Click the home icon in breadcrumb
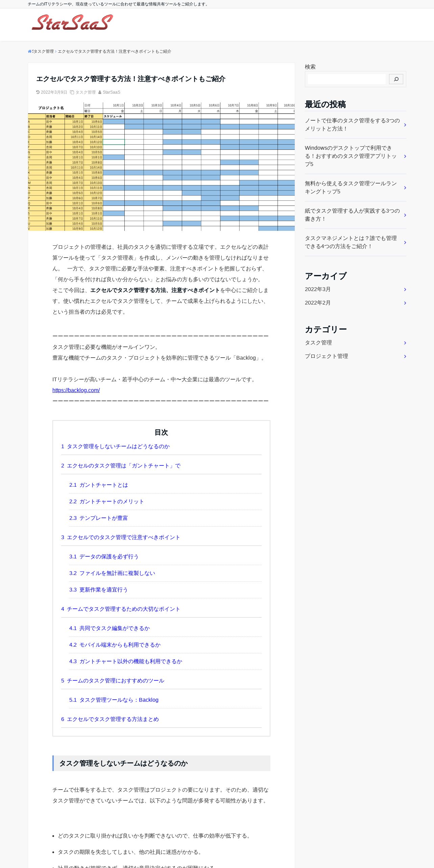 click(x=30, y=51)
